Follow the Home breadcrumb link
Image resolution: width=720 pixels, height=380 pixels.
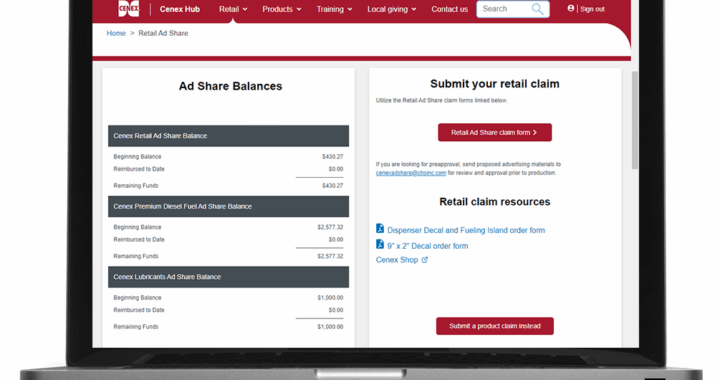tap(116, 33)
